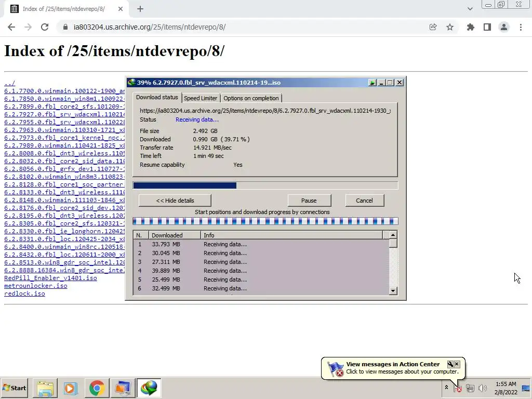
Task: Show hidden tray icons
Action: point(446,388)
